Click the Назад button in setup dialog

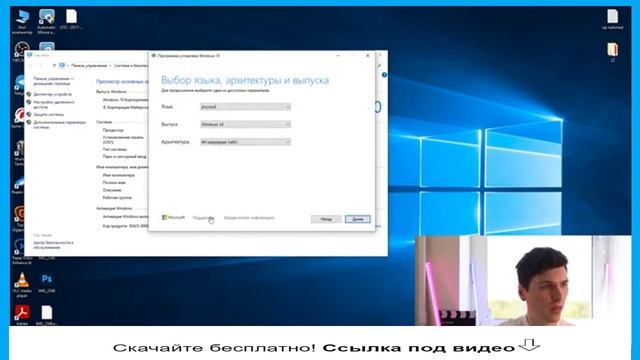tap(326, 219)
